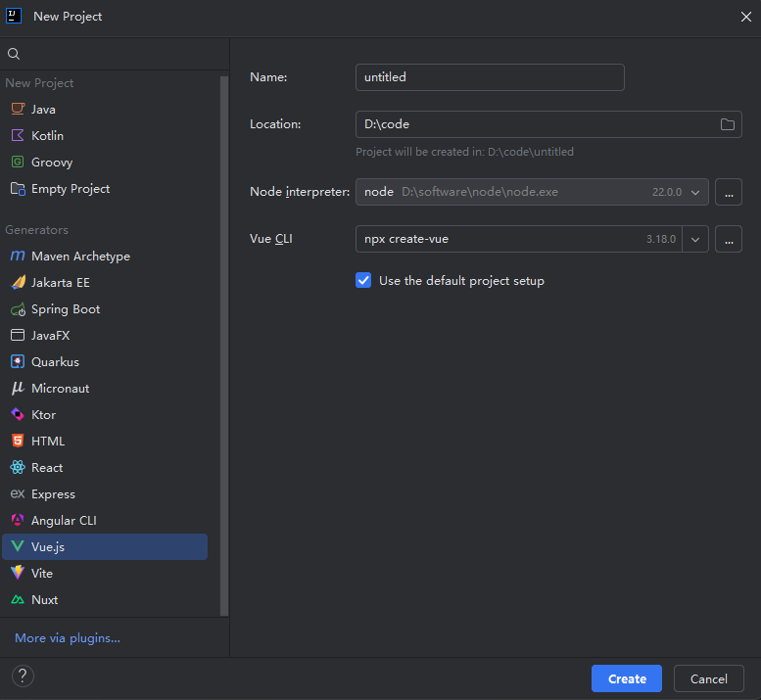Select Quarkus label
This screenshot has width=761, height=700.
pos(55,362)
